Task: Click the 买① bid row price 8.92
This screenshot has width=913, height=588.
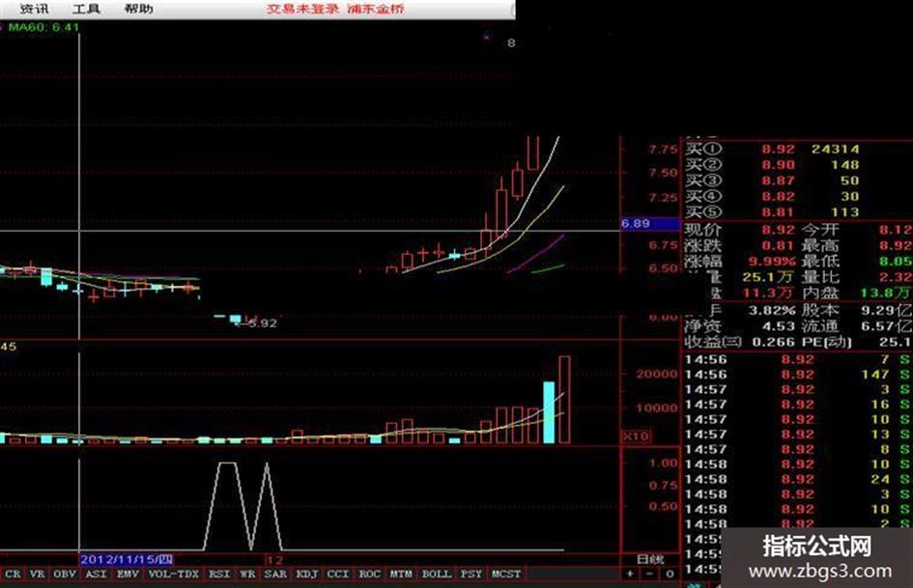Action: (779, 150)
